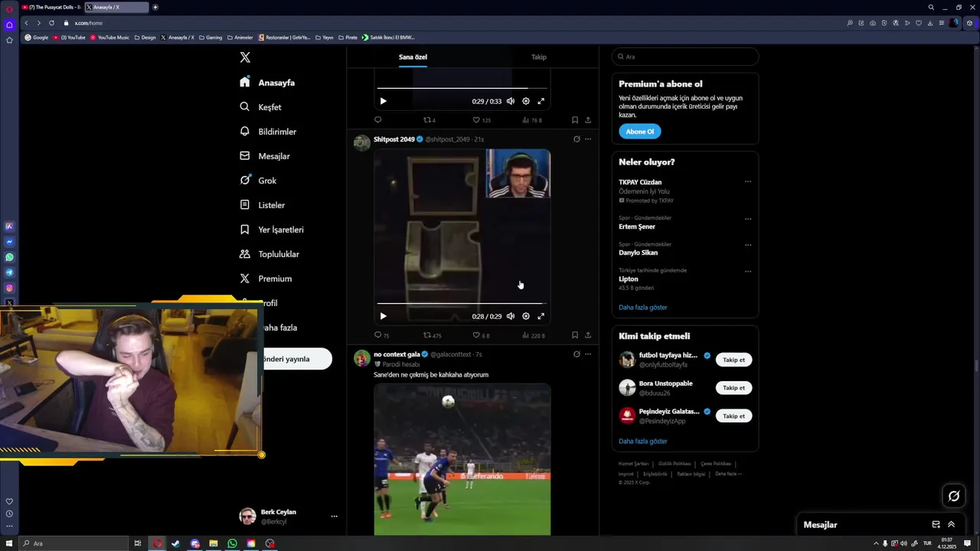980x551 pixels.
Task: Share the top post
Action: [588, 120]
